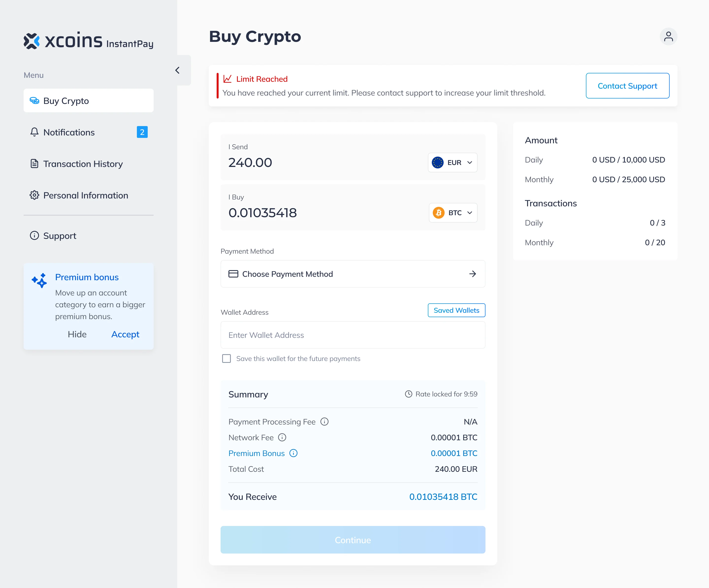The height and width of the screenshot is (588, 709).
Task: Click the Premium Bonus link in summary
Action: click(257, 453)
